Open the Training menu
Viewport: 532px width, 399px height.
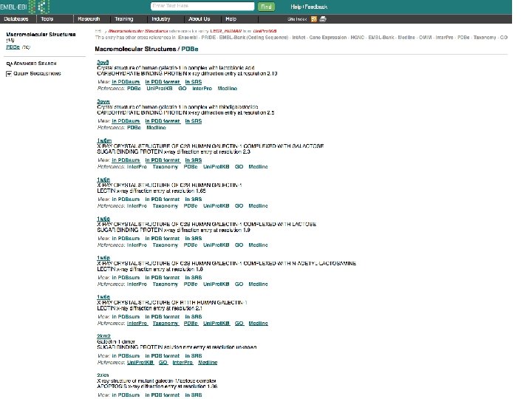(x=124, y=19)
